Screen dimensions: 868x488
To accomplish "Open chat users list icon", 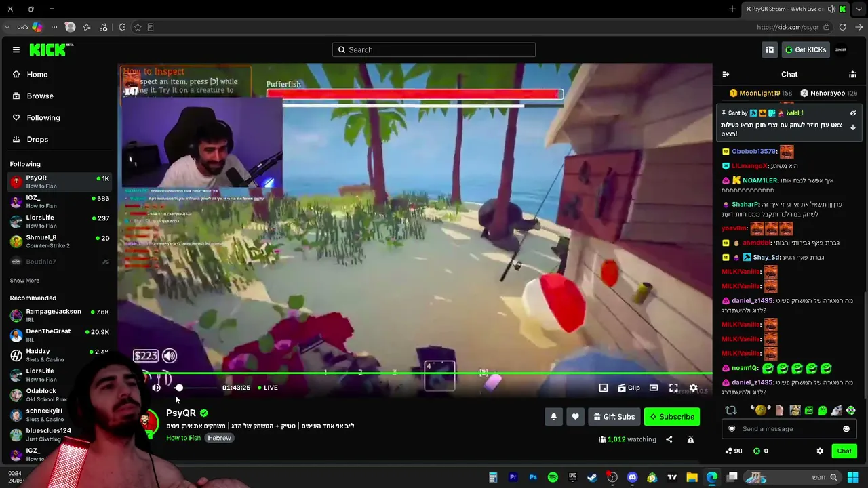I will pos(852,74).
